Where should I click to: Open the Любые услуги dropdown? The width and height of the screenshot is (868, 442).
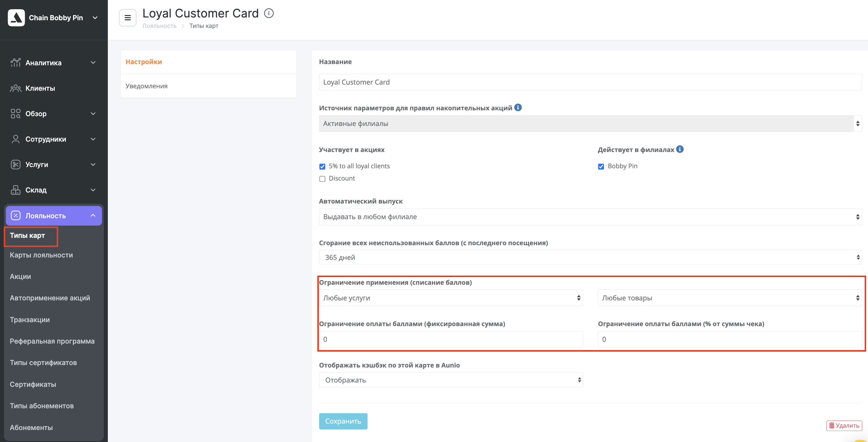pos(451,298)
